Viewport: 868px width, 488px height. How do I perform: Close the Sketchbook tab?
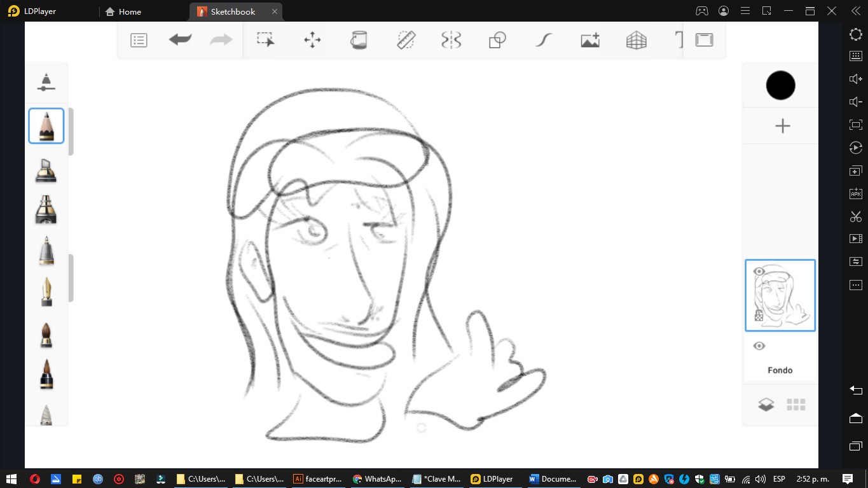point(275,11)
